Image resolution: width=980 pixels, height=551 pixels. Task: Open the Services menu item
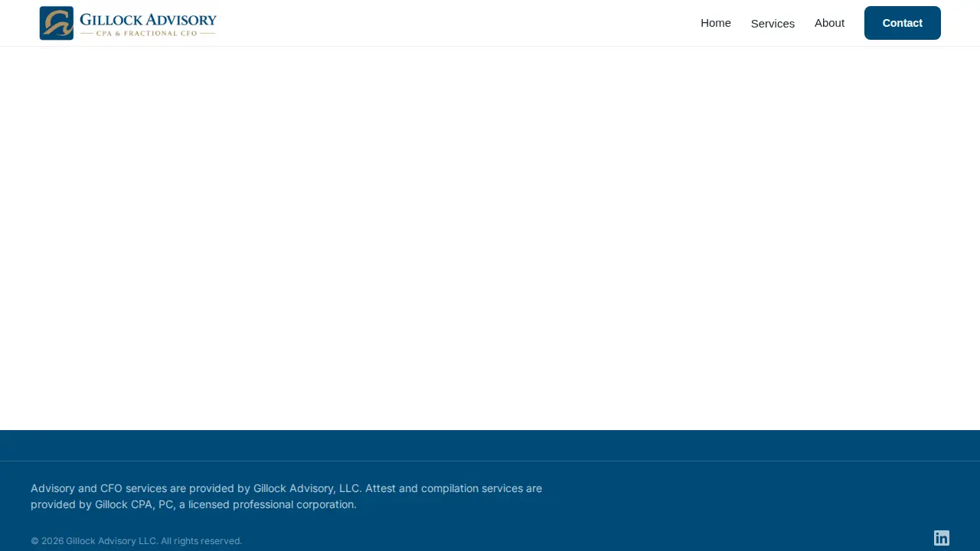tap(773, 24)
